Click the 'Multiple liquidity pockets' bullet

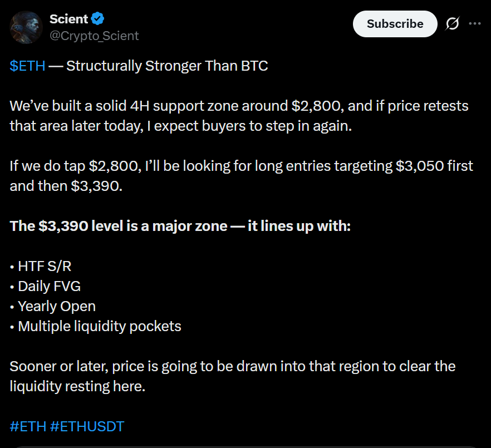(99, 326)
